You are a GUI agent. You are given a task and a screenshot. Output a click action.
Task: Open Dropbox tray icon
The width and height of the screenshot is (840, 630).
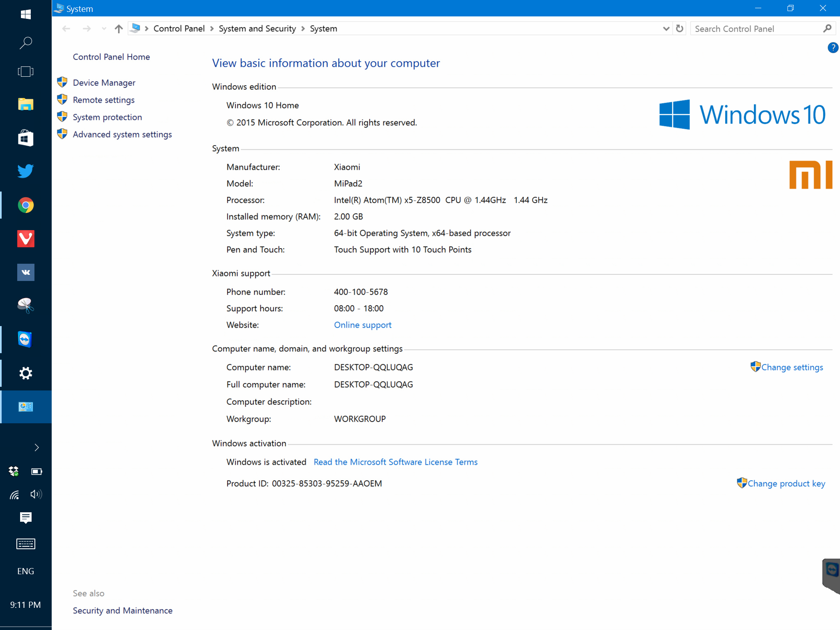click(x=14, y=471)
